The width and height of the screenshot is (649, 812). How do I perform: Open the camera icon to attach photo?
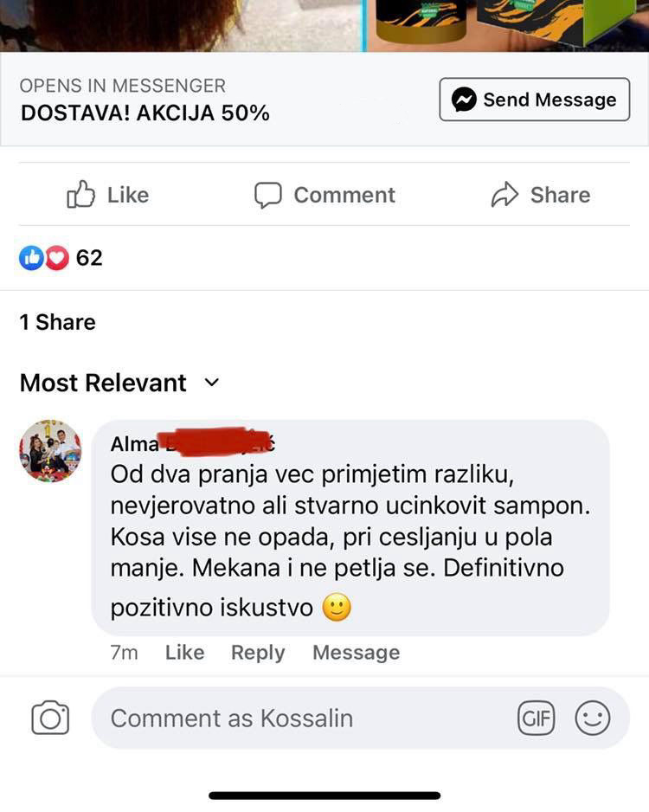(x=50, y=719)
